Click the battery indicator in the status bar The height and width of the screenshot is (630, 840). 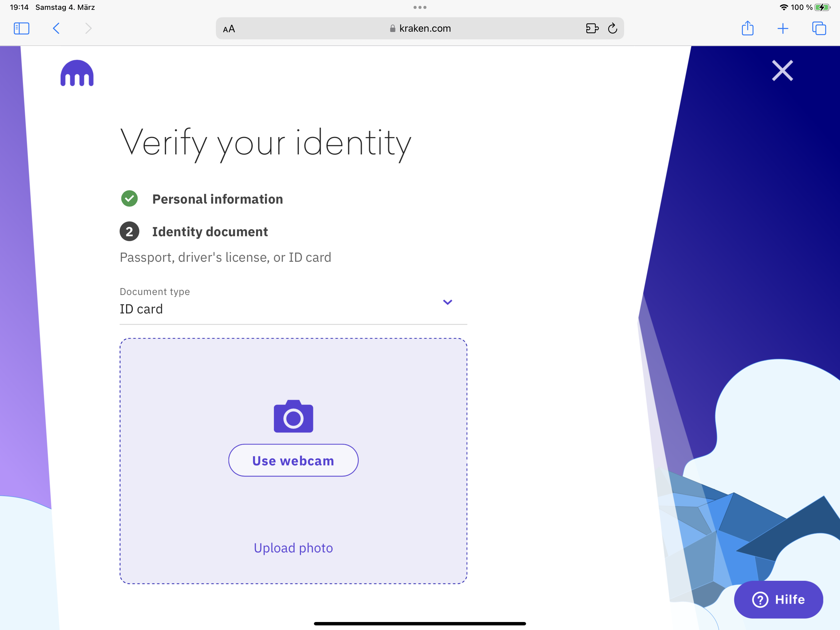point(822,7)
